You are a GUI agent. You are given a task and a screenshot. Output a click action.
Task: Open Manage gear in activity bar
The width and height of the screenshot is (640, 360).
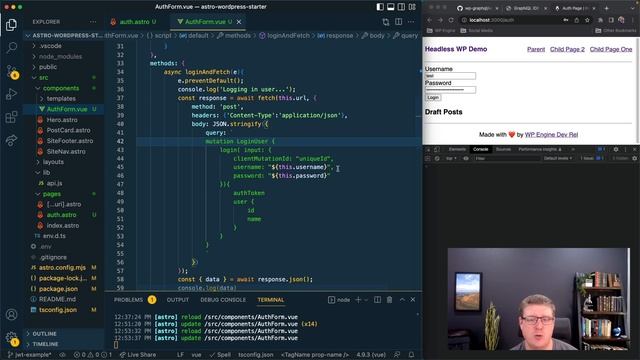pos(11,338)
